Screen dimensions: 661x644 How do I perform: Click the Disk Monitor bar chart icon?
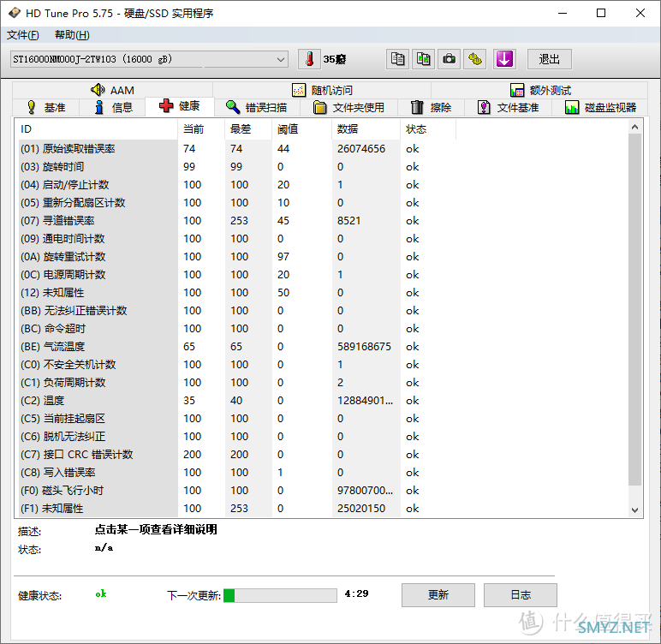point(572,107)
